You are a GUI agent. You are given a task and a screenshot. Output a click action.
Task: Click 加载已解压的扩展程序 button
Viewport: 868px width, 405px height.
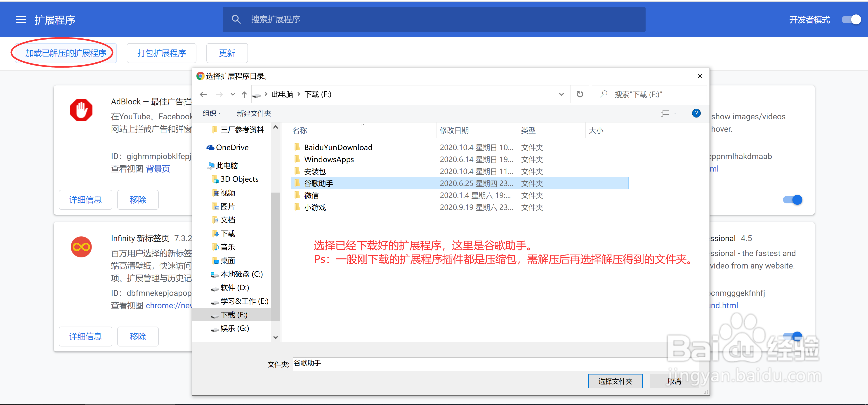[66, 53]
